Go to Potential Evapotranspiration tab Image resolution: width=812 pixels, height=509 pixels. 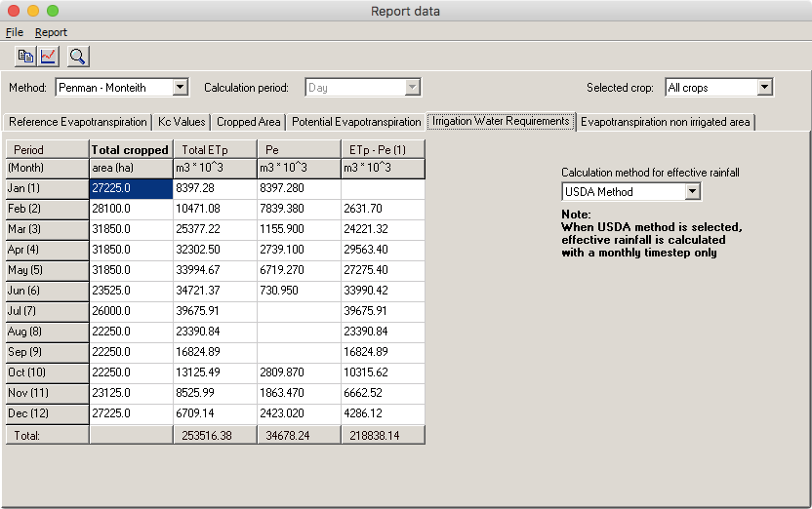point(356,122)
